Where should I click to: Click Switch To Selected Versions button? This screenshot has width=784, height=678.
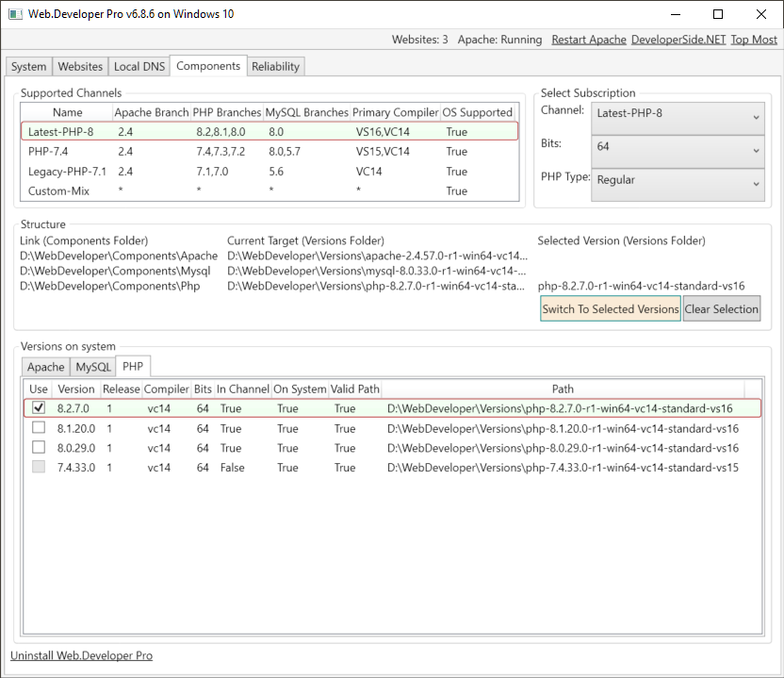point(610,308)
